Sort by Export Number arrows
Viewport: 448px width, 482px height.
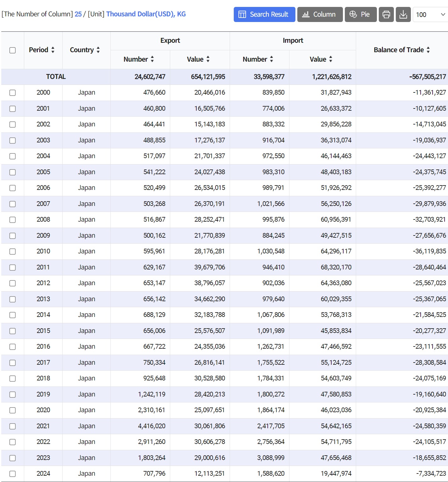[152, 59]
